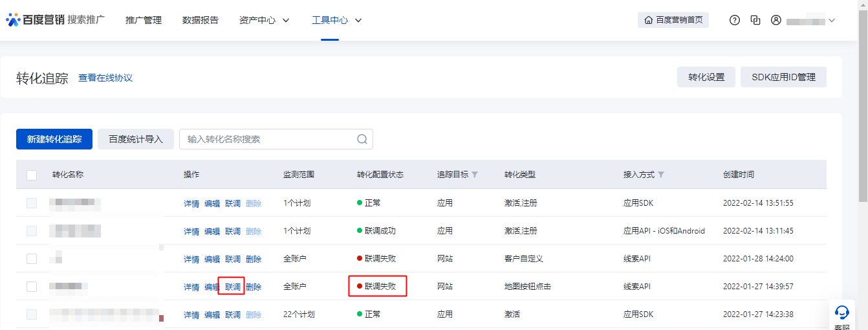Click the 新建转化追踪 button

54,139
